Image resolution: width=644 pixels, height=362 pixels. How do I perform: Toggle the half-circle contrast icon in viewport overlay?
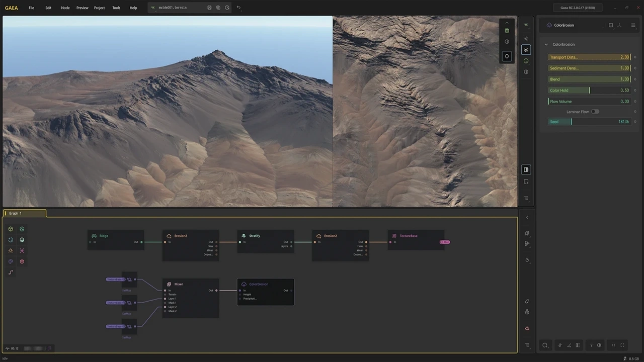(x=507, y=42)
